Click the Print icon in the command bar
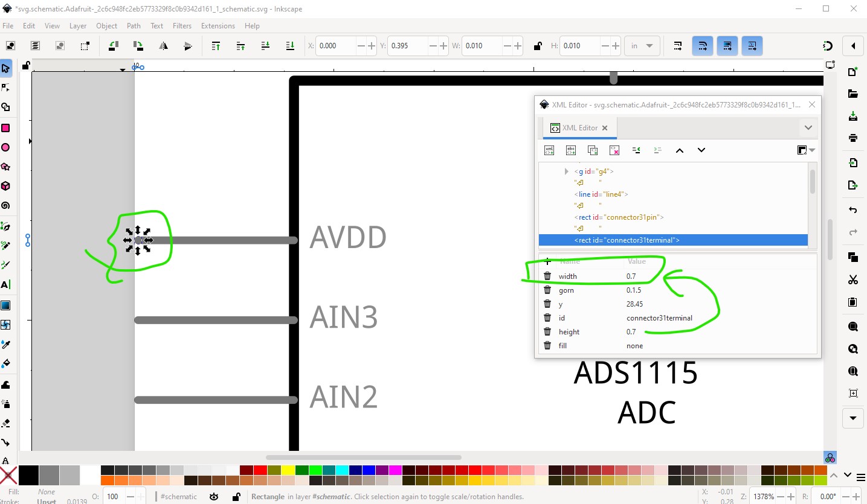 point(853,138)
